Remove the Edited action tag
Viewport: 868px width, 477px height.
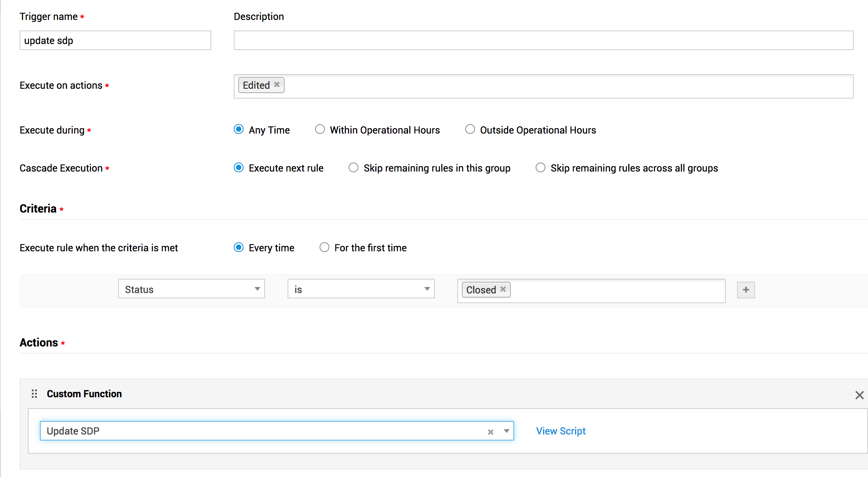pyautogui.click(x=277, y=85)
